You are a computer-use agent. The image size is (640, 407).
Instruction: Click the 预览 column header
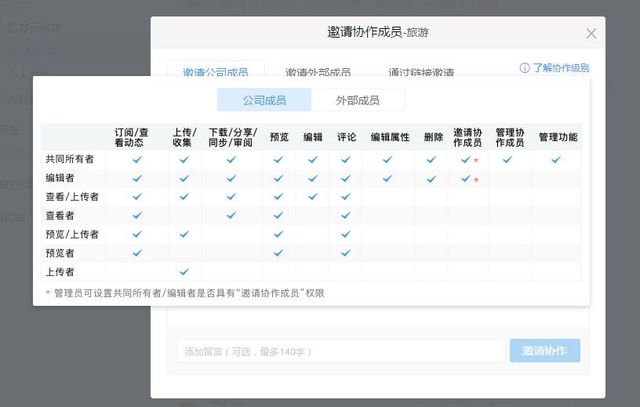tap(279, 137)
